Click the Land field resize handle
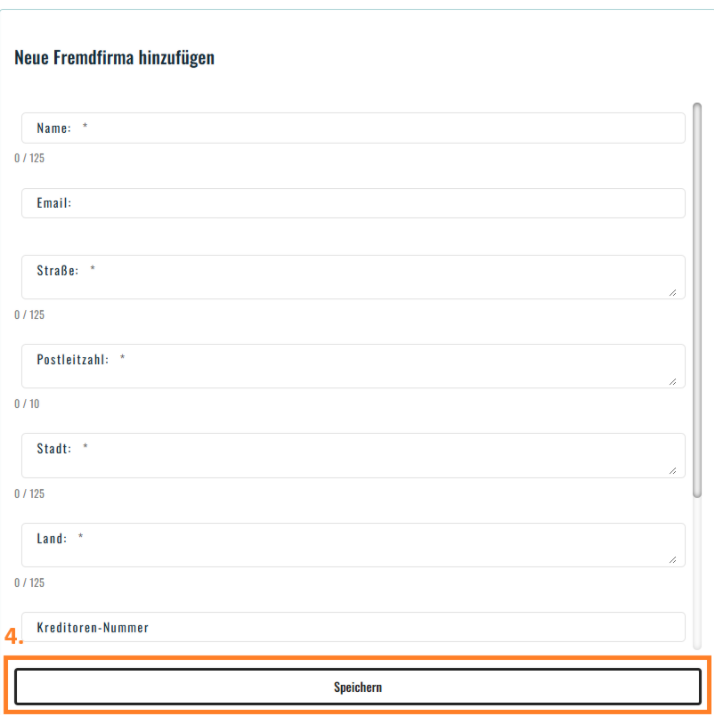The width and height of the screenshot is (714, 715). point(673,560)
